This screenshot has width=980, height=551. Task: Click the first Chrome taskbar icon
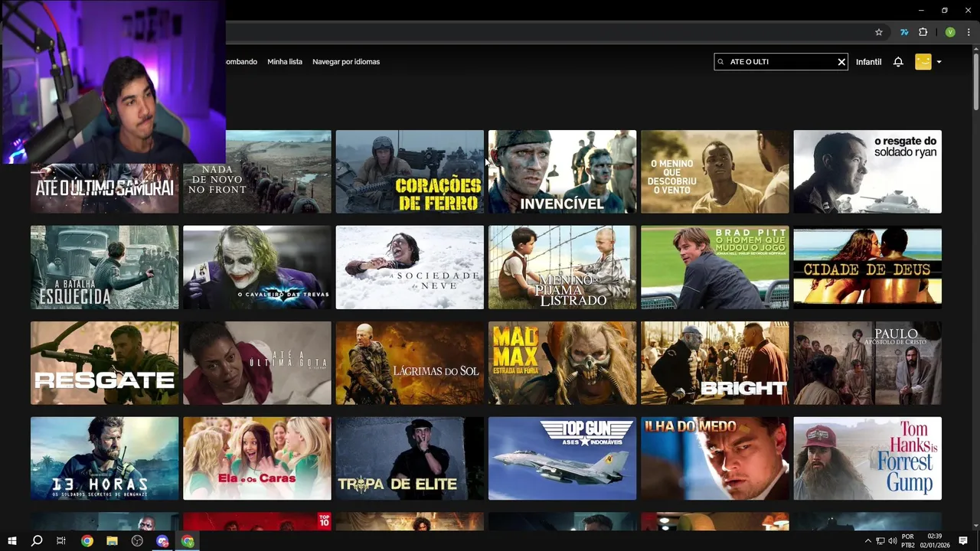[87, 541]
